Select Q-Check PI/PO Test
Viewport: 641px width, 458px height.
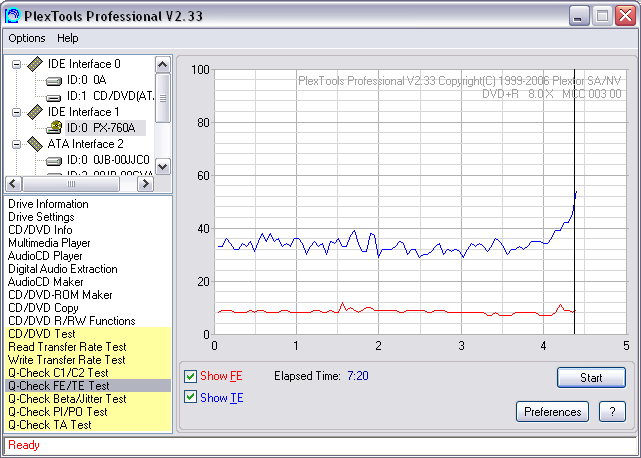88,412
